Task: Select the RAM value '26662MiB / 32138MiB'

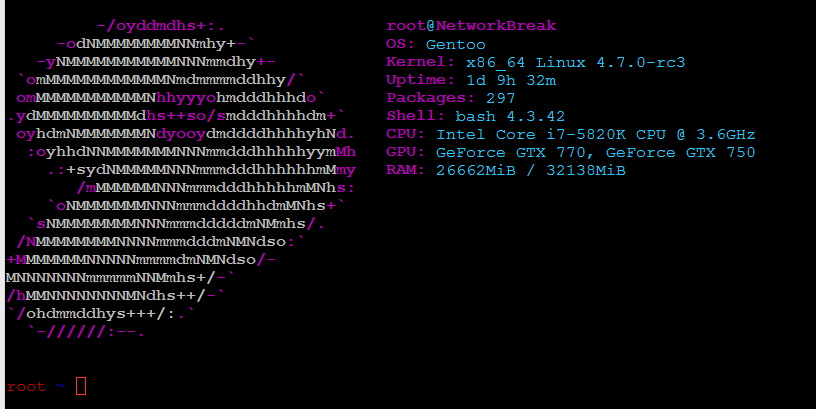Action: point(531,171)
